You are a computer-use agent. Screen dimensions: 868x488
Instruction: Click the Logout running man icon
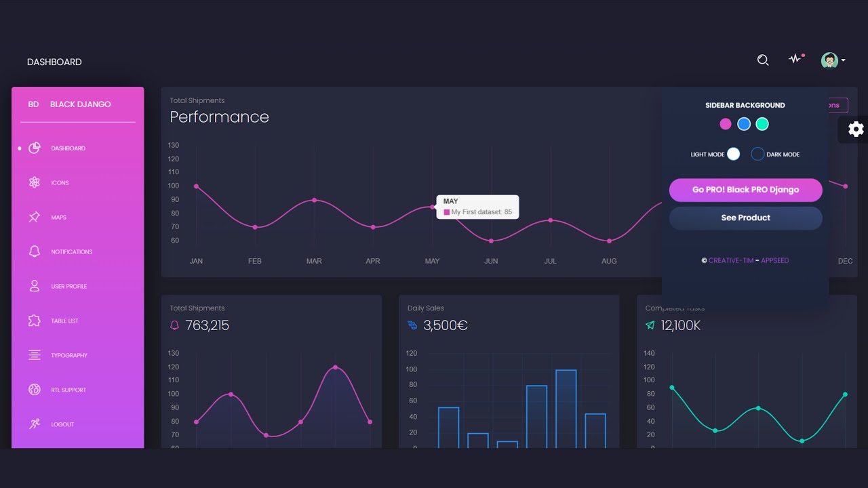pyautogui.click(x=35, y=424)
